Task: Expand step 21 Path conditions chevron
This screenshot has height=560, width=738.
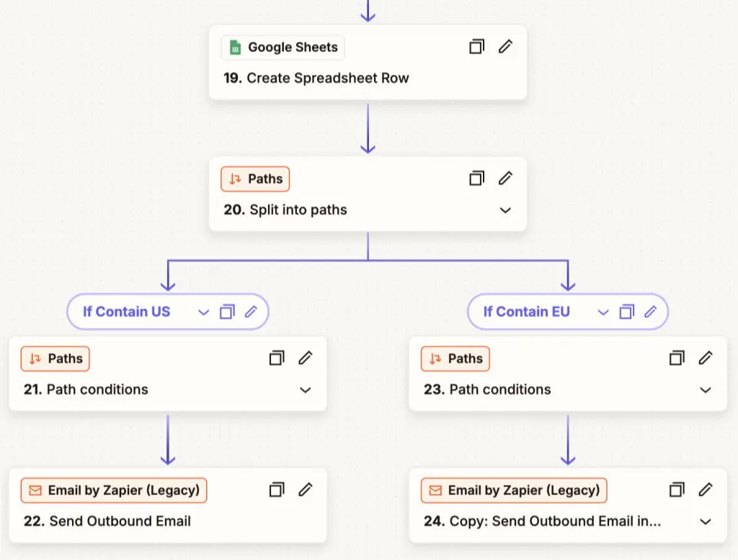Action: [x=306, y=390]
